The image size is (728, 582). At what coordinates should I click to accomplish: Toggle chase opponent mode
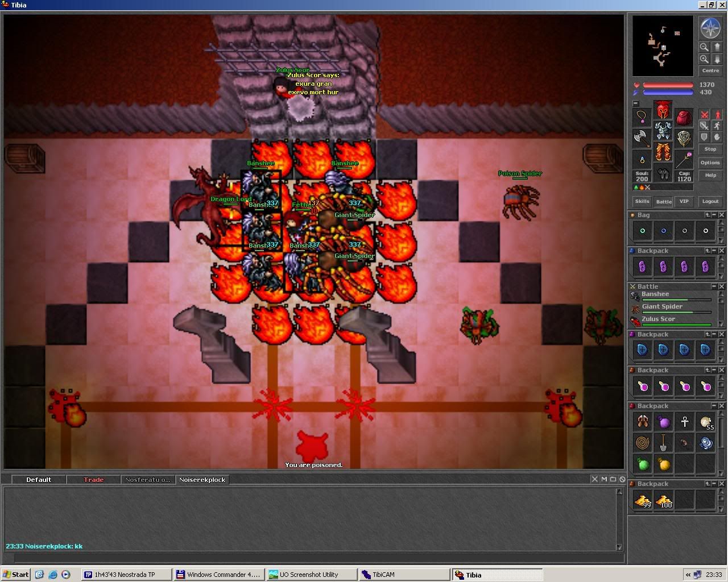pos(717,126)
